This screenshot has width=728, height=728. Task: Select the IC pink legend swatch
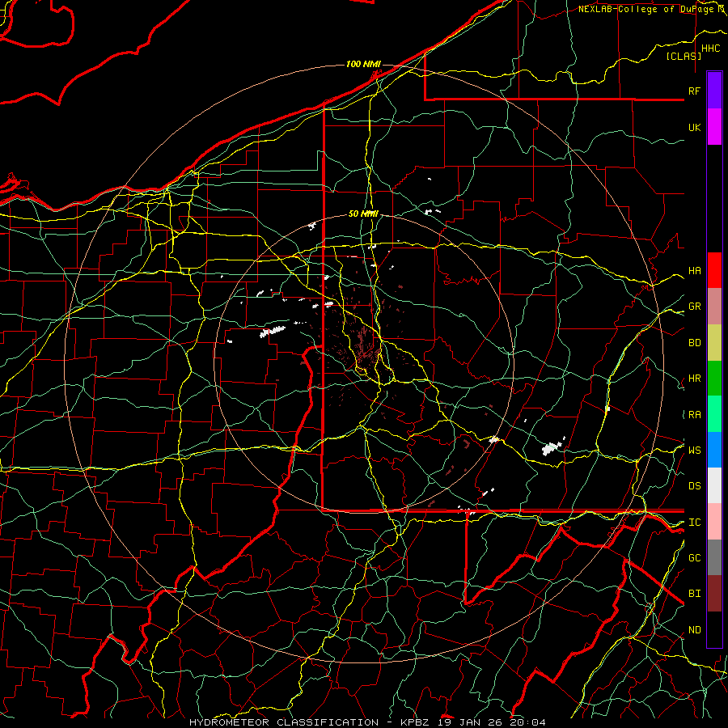click(714, 522)
